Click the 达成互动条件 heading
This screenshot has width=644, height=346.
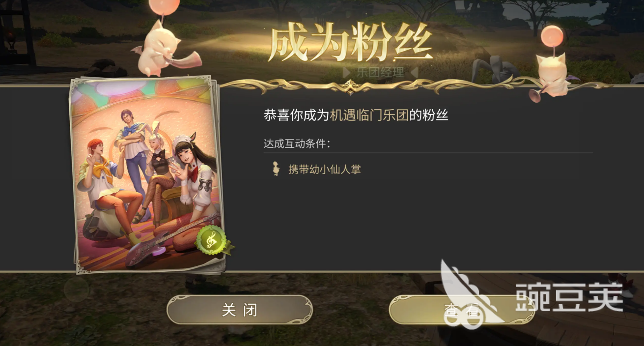(297, 144)
